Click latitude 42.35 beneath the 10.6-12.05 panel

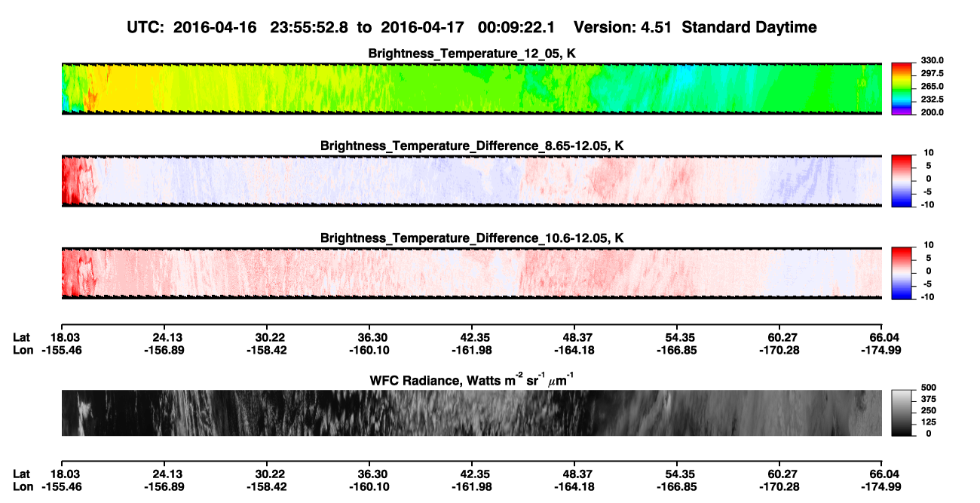click(472, 337)
